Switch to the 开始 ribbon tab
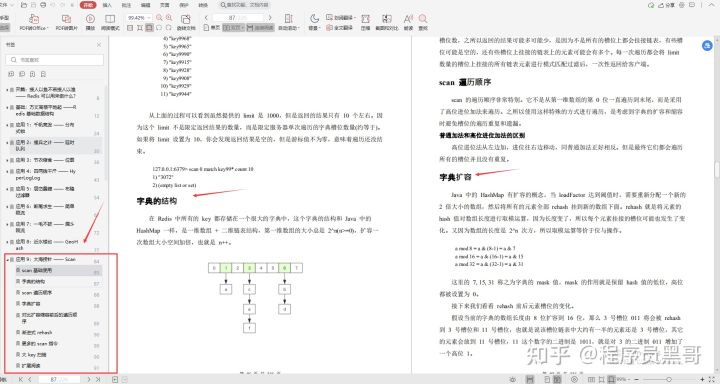The width and height of the screenshot is (720, 384). 88,5
